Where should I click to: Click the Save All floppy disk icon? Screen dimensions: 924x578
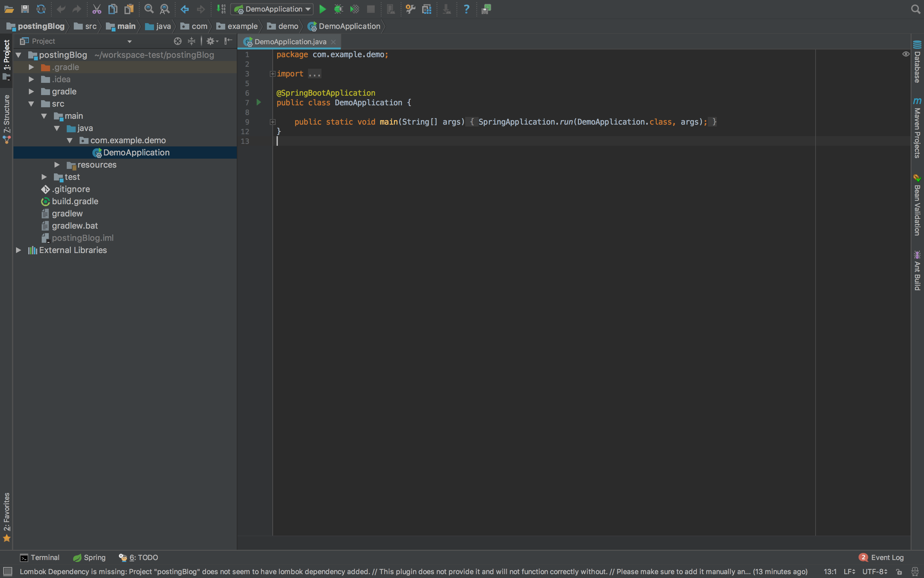click(25, 9)
